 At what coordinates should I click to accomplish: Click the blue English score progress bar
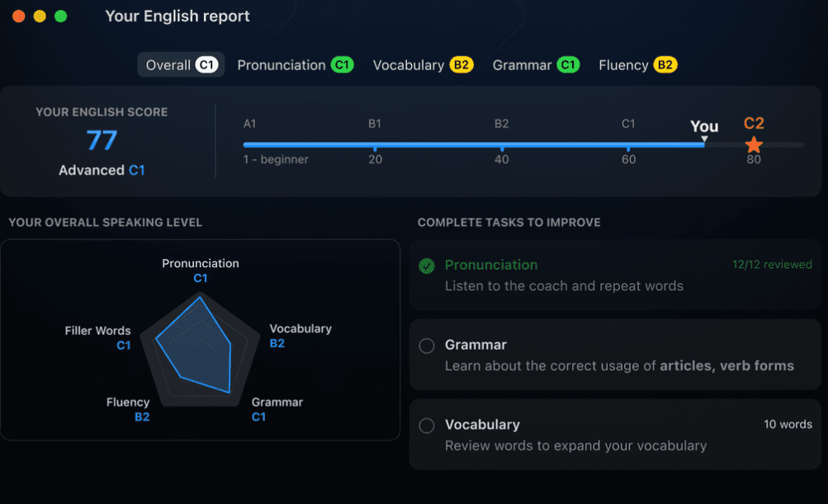tap(474, 144)
